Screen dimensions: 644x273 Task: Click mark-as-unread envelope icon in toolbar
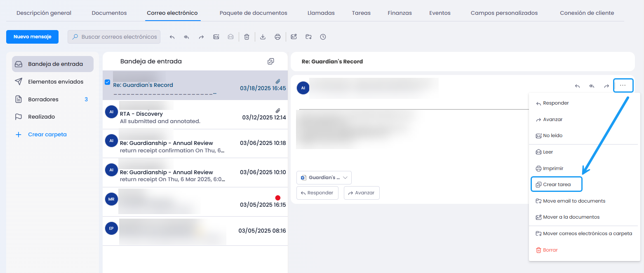point(216,37)
